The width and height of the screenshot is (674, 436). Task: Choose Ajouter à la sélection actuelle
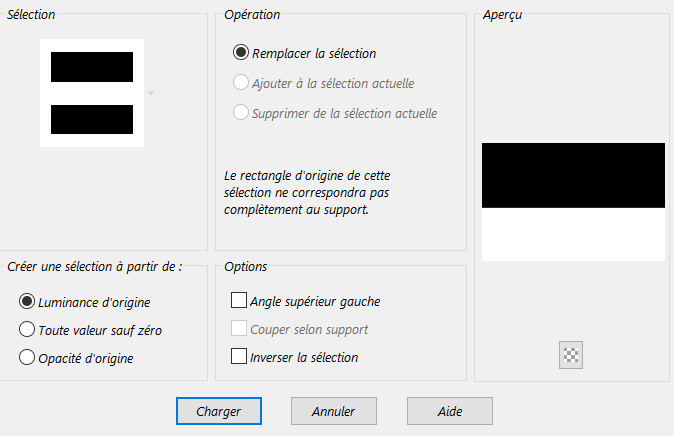click(241, 83)
